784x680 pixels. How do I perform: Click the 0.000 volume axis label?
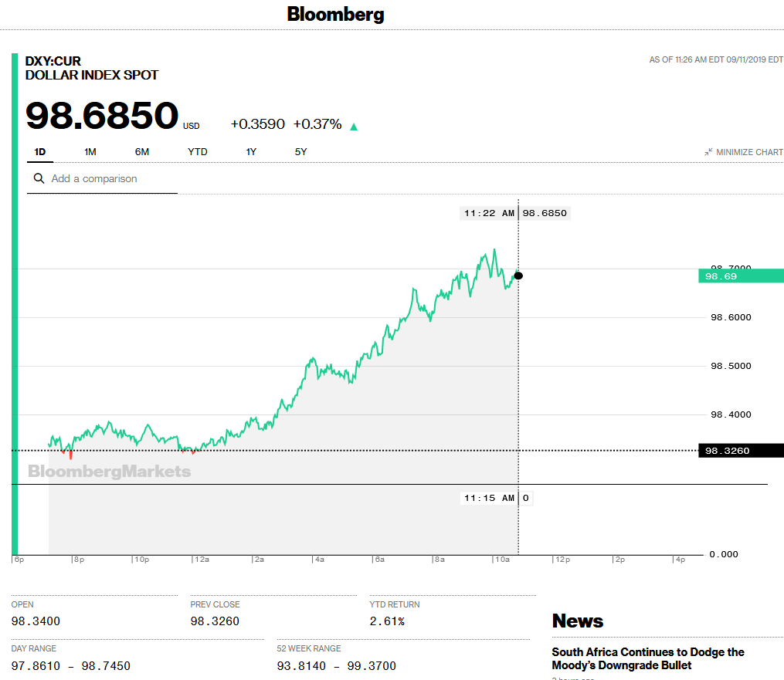tap(724, 554)
